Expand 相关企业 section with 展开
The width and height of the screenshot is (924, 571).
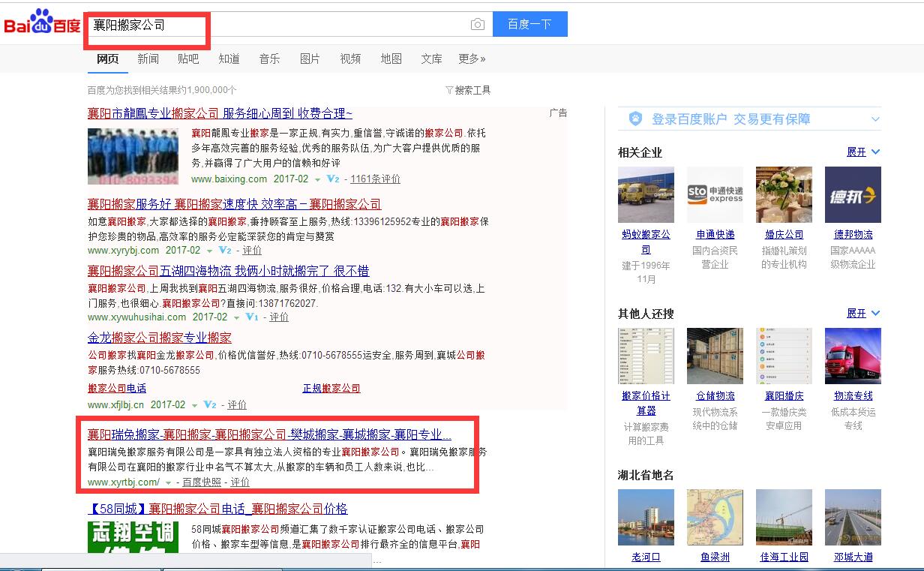click(862, 152)
